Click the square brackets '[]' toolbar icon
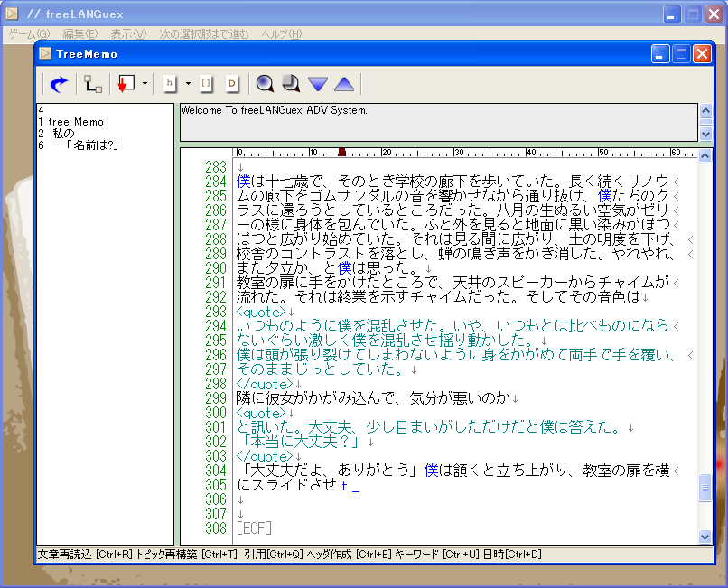Viewport: 728px width, 588px height. click(x=206, y=84)
